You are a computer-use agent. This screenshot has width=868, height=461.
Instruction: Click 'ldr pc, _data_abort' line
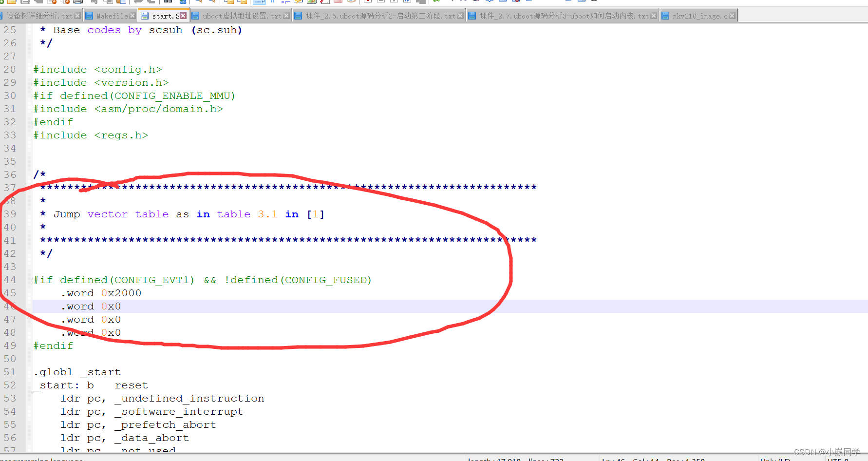click(125, 438)
